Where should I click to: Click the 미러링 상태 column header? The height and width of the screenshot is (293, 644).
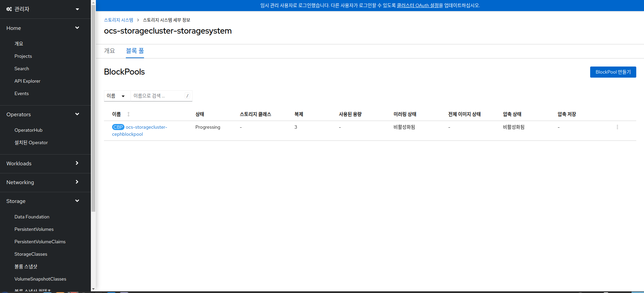(x=405, y=114)
